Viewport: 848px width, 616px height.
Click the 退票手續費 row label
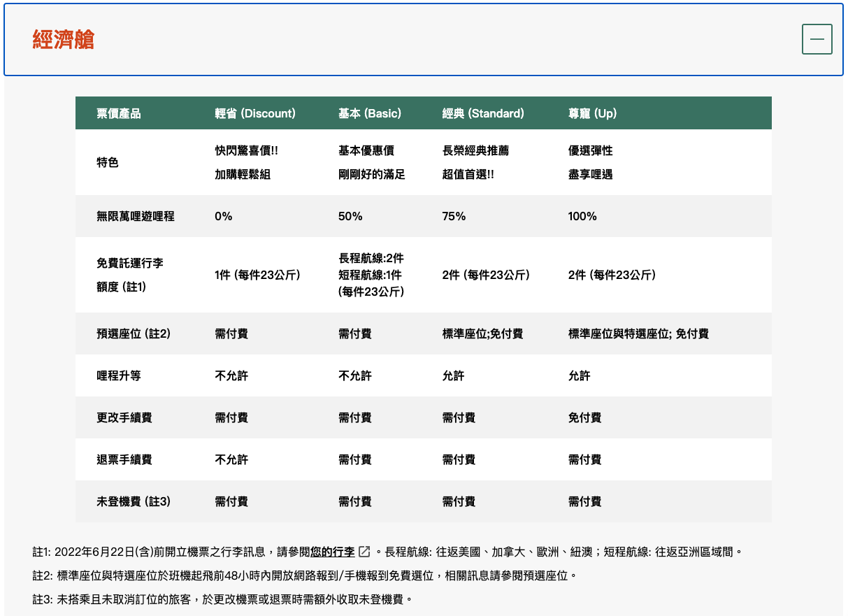point(124,459)
